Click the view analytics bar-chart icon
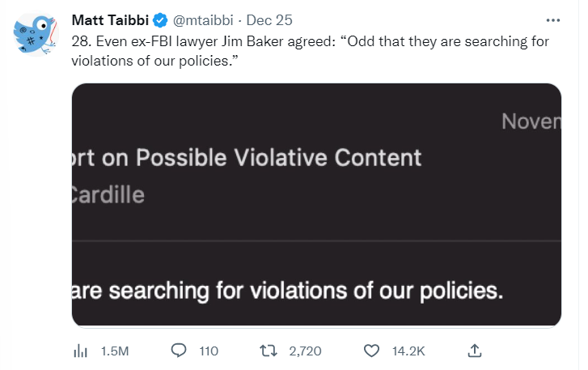 (x=81, y=351)
